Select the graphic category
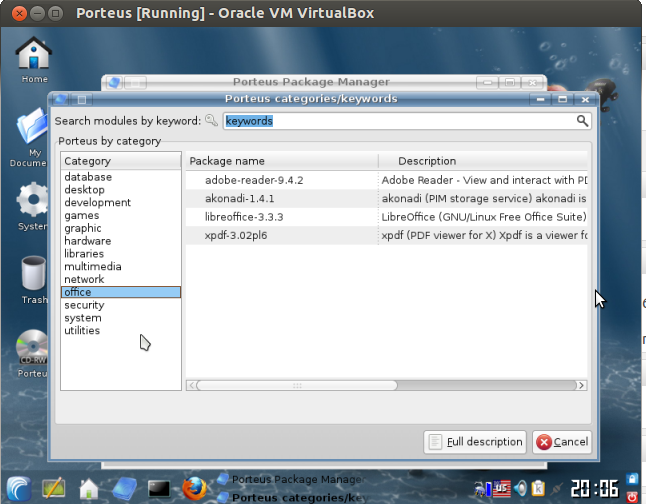The image size is (646, 504). coord(121,228)
